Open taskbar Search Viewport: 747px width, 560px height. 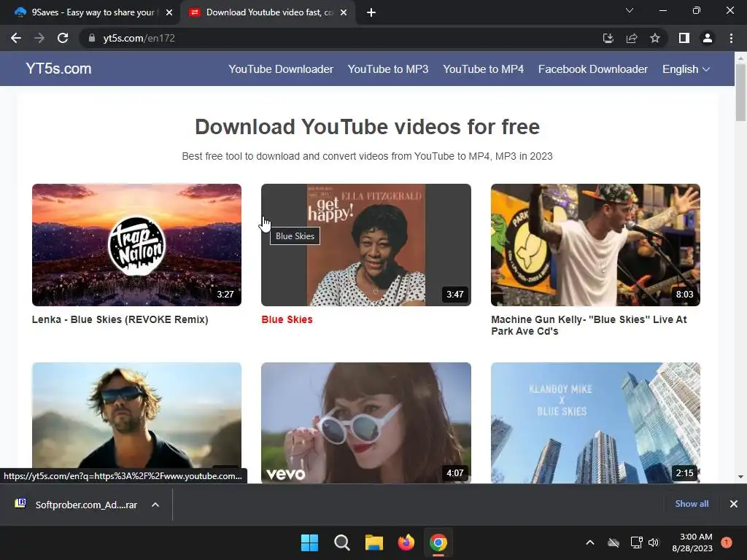coord(342,542)
